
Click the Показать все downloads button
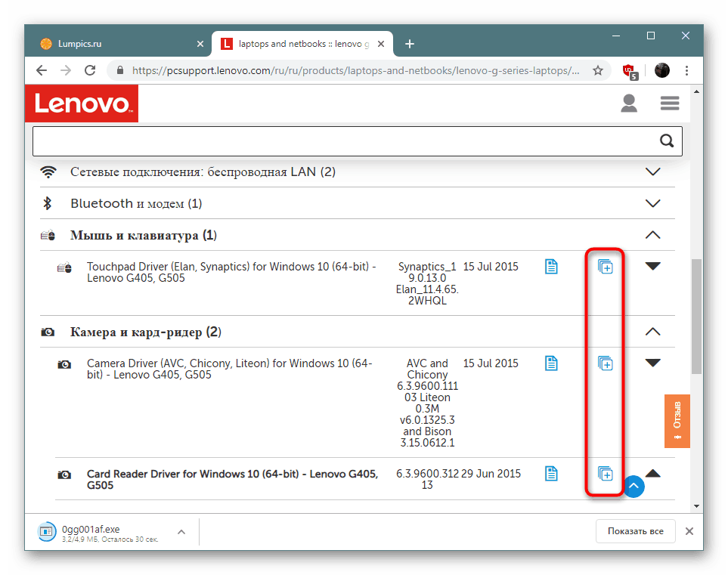(x=635, y=531)
